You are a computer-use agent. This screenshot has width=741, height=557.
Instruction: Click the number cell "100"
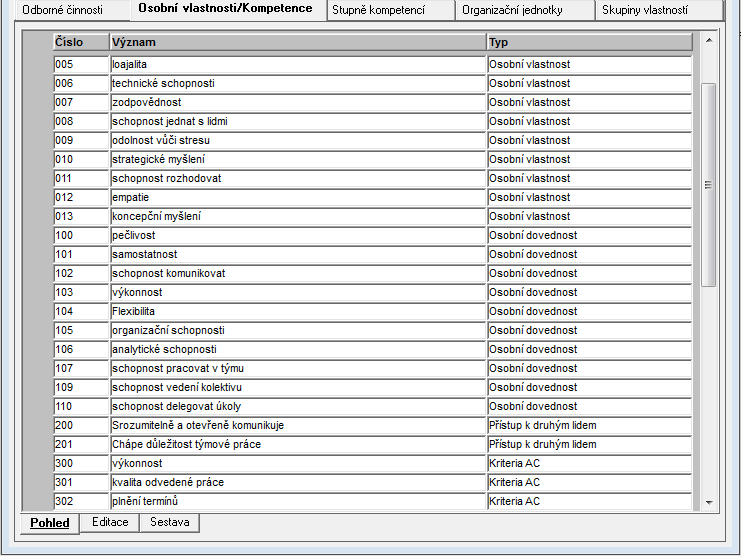[x=81, y=235]
